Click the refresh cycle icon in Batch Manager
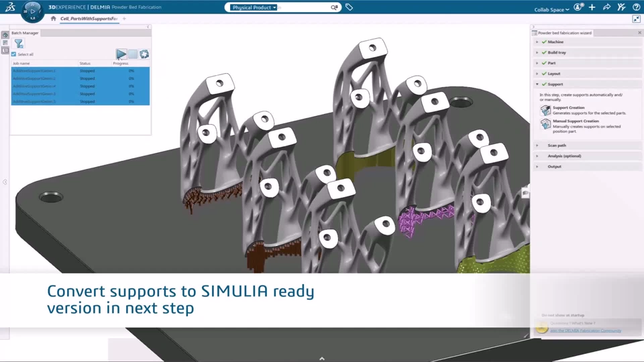Viewport: 644px width, 362px height. coord(144,54)
